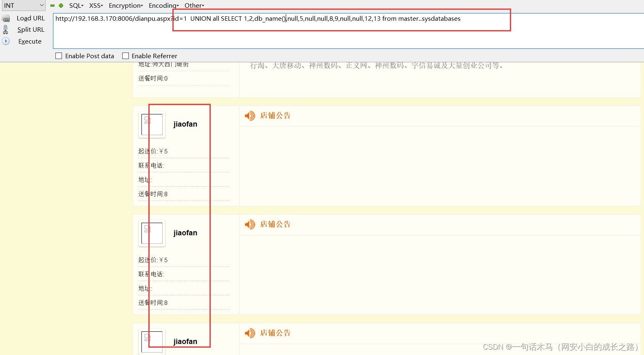Click the Load URL button
The width and height of the screenshot is (644, 355).
(31, 18)
